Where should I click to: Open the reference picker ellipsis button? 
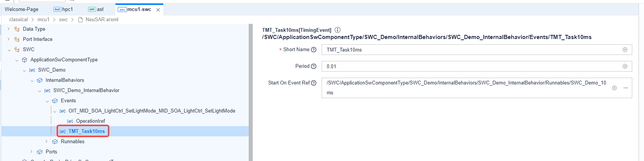[x=626, y=88]
